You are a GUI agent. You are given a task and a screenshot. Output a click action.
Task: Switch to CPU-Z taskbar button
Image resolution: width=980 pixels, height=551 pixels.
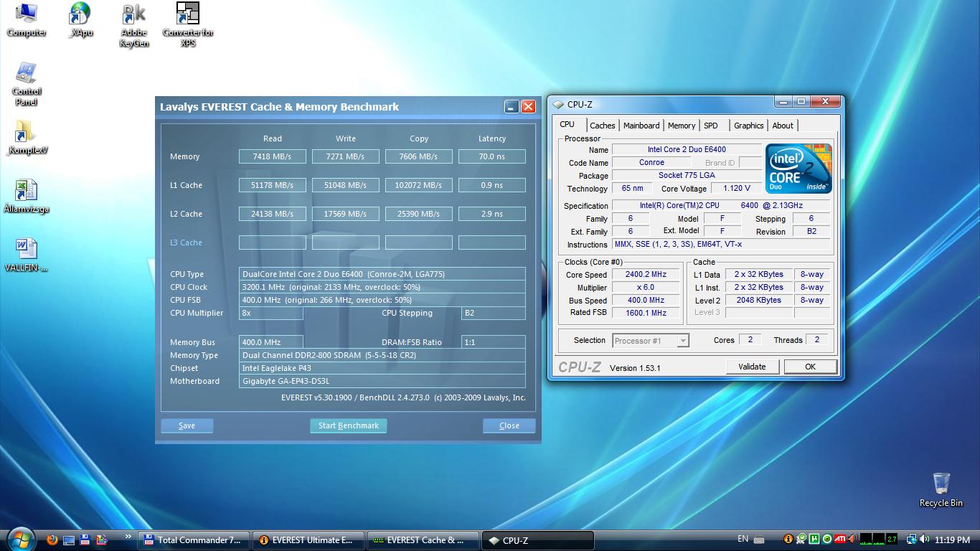pyautogui.click(x=538, y=540)
